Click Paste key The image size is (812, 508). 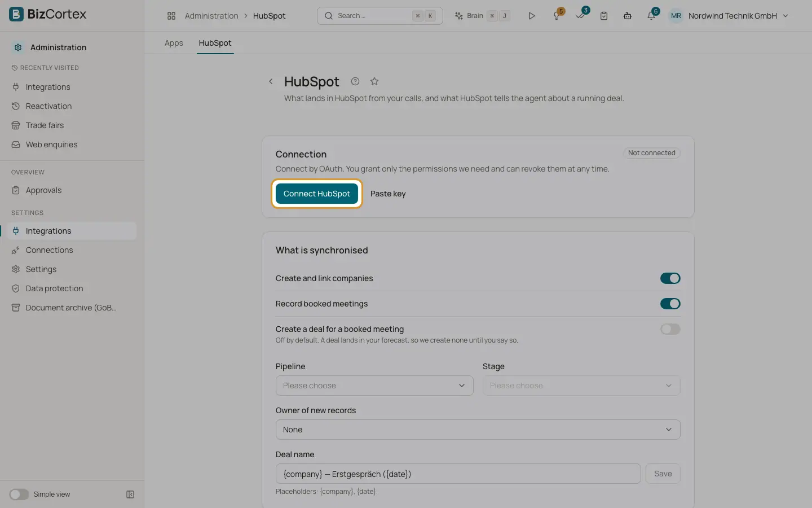[x=388, y=194]
